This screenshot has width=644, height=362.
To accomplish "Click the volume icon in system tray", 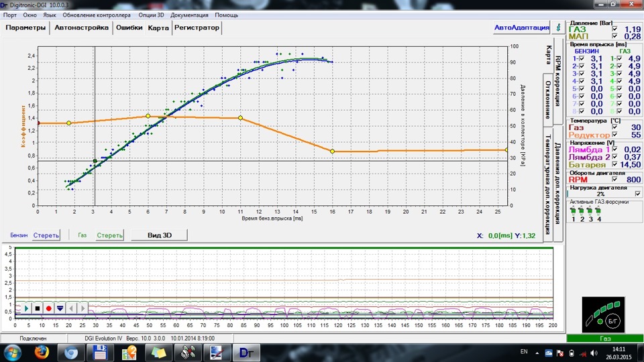I will pos(594,353).
